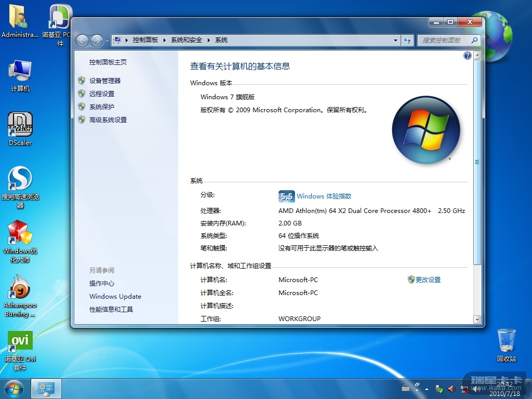Click the on-screen keyboard tray icon
This screenshot has height=399, width=532.
[405, 389]
